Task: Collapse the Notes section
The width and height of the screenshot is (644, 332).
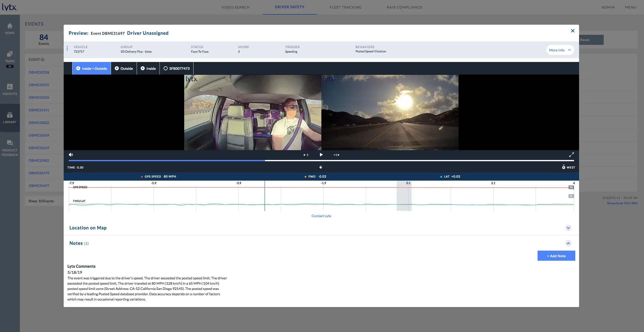Action: point(568,243)
